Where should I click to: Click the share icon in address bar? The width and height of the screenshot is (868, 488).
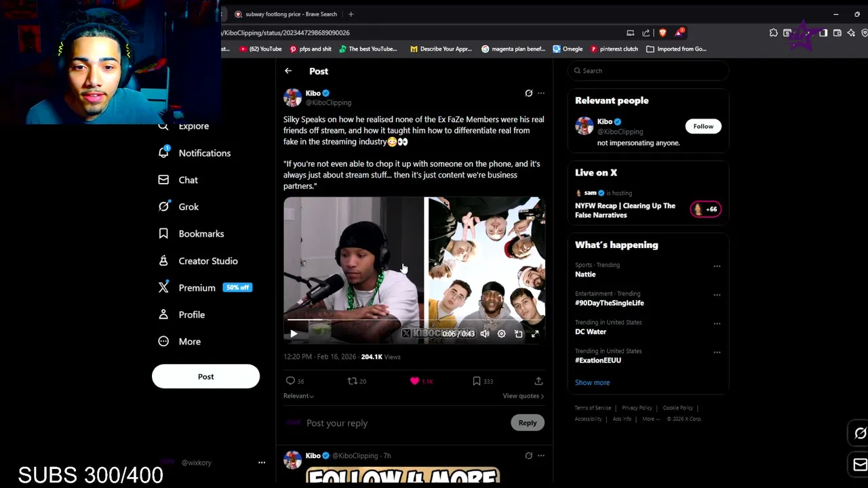[646, 33]
